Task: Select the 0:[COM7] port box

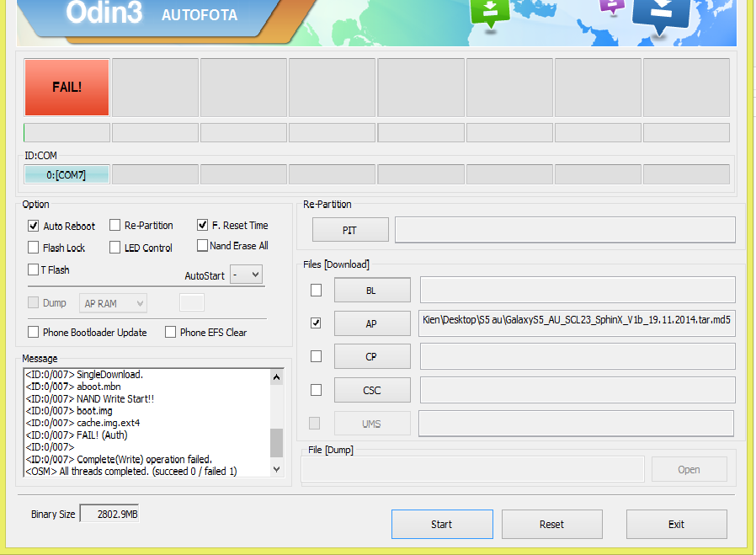Action: point(67,174)
